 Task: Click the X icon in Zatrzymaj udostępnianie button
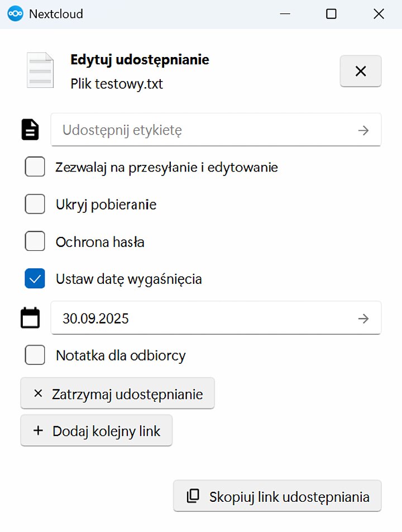point(37,393)
